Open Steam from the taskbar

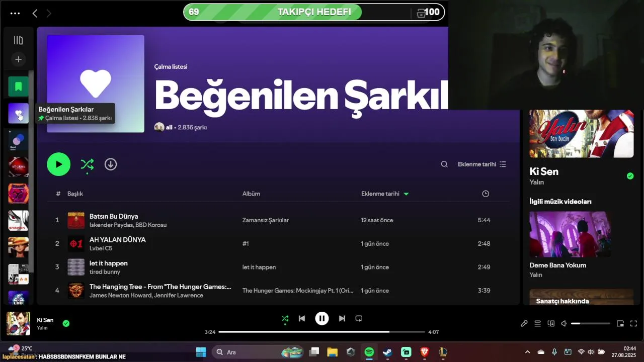coord(387,352)
